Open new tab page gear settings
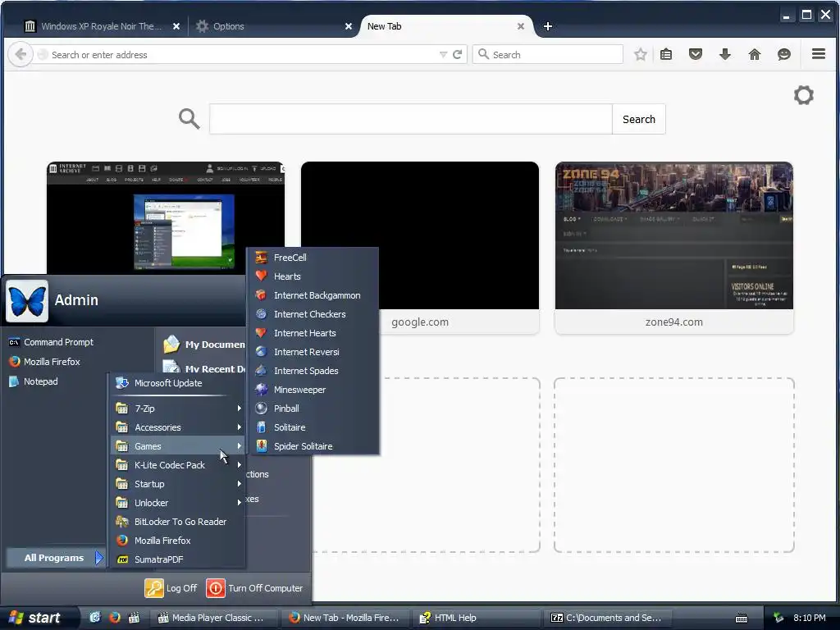 [803, 95]
